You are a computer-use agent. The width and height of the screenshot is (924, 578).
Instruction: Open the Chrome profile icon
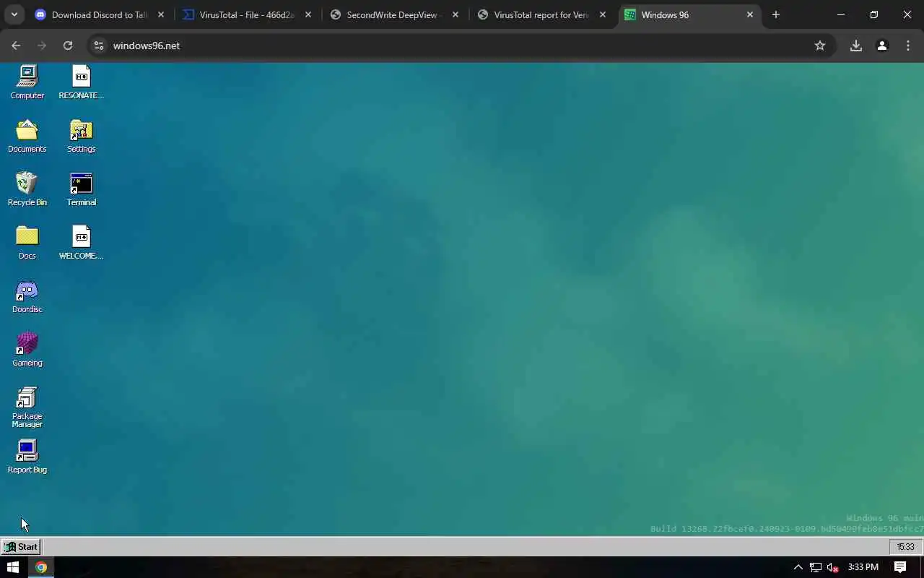882,46
